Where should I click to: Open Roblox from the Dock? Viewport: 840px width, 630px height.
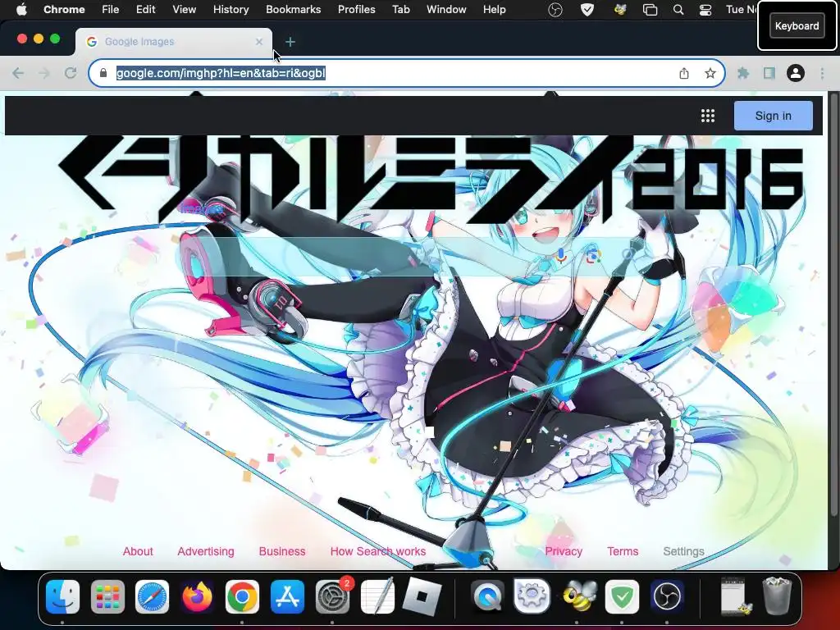coord(422,596)
